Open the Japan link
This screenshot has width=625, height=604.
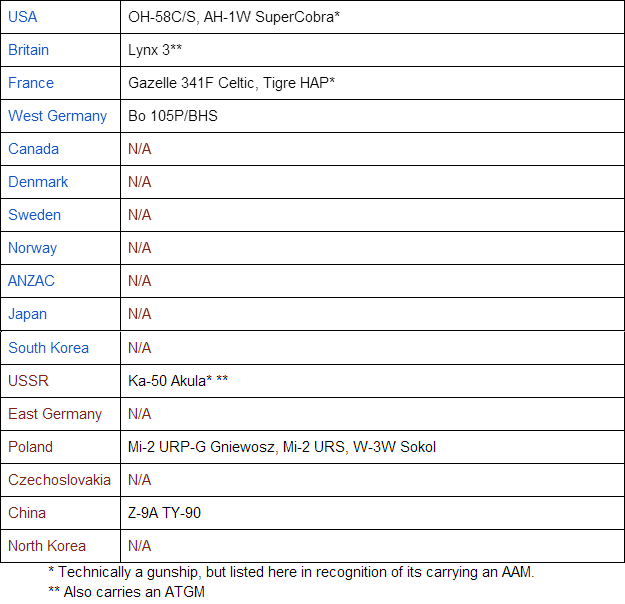click(28, 314)
